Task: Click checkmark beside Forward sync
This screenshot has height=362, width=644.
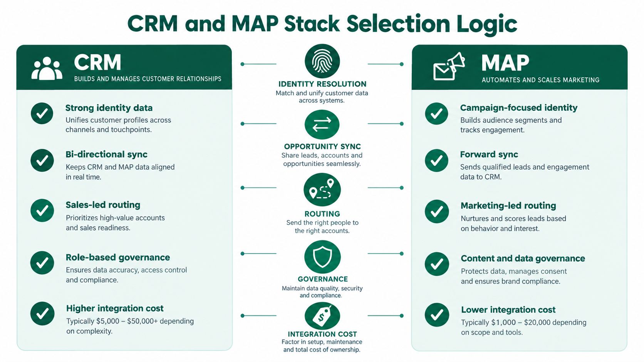Action: [436, 160]
